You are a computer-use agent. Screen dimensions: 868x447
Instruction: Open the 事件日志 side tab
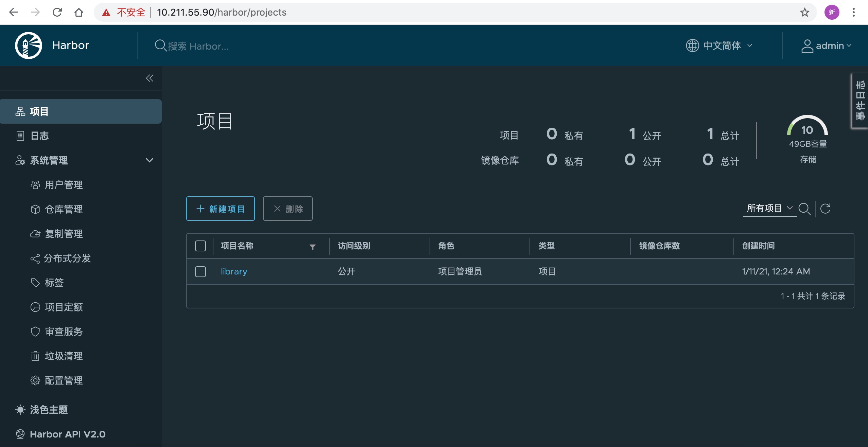point(860,100)
